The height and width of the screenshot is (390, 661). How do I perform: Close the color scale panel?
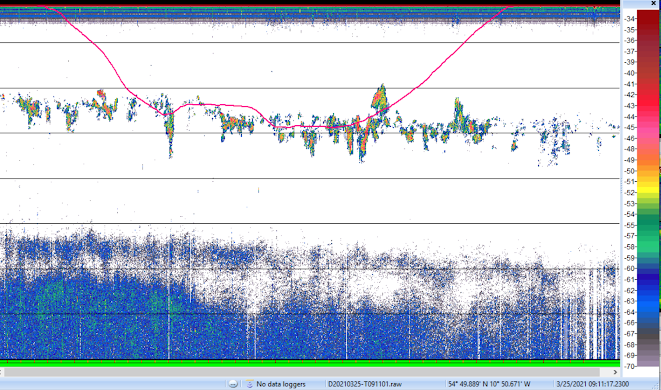tap(654, 3)
